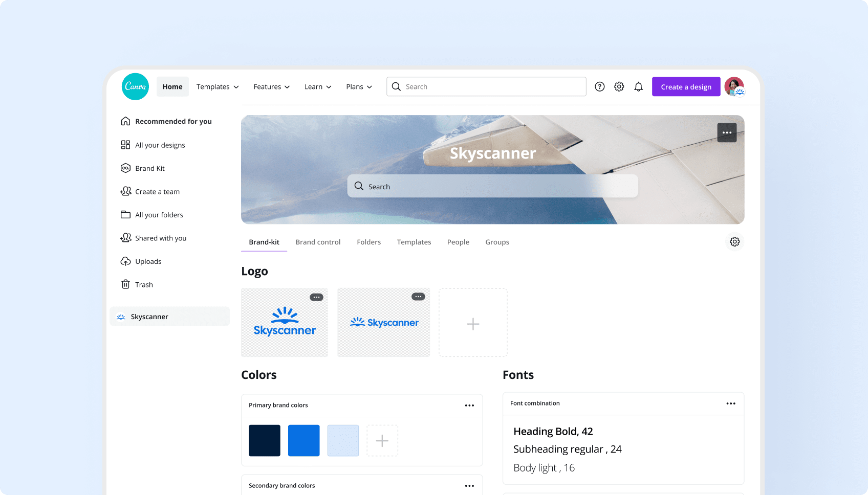Image resolution: width=868 pixels, height=495 pixels.
Task: Expand the Learn dropdown
Action: coord(317,86)
